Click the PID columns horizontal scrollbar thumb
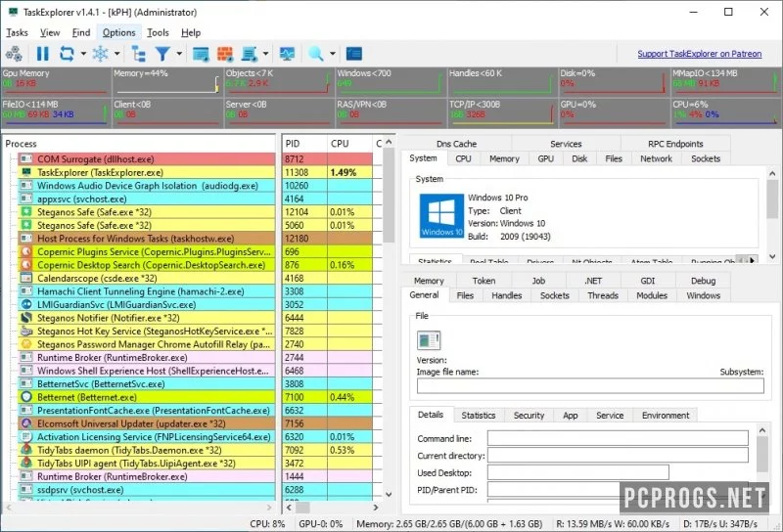The height and width of the screenshot is (532, 783). tap(302, 507)
